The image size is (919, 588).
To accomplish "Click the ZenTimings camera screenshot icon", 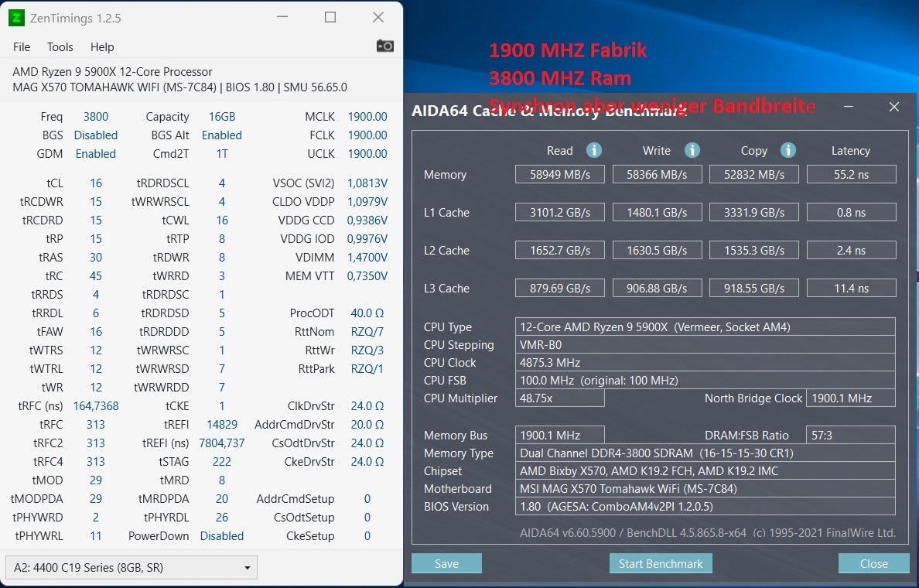I will (x=384, y=46).
